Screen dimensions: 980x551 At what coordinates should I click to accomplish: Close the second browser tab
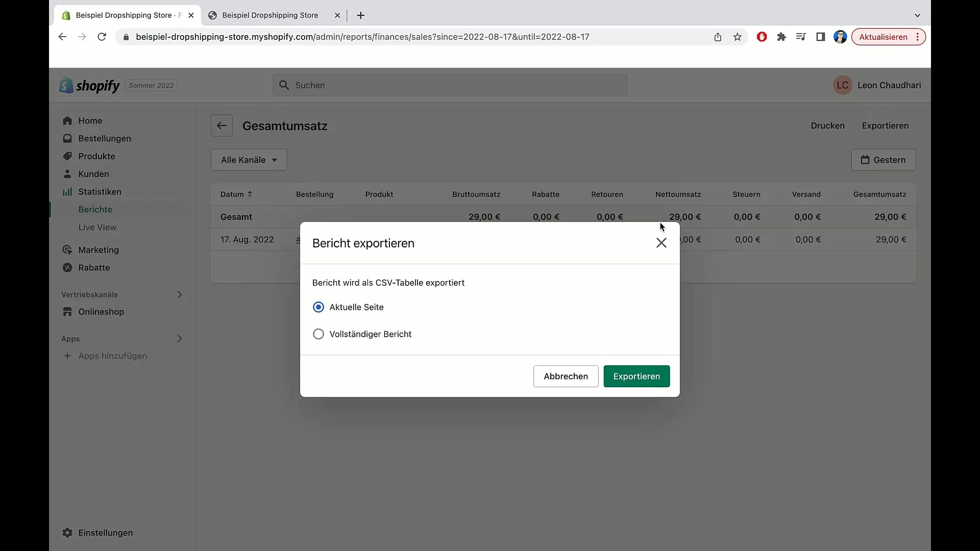point(337,15)
